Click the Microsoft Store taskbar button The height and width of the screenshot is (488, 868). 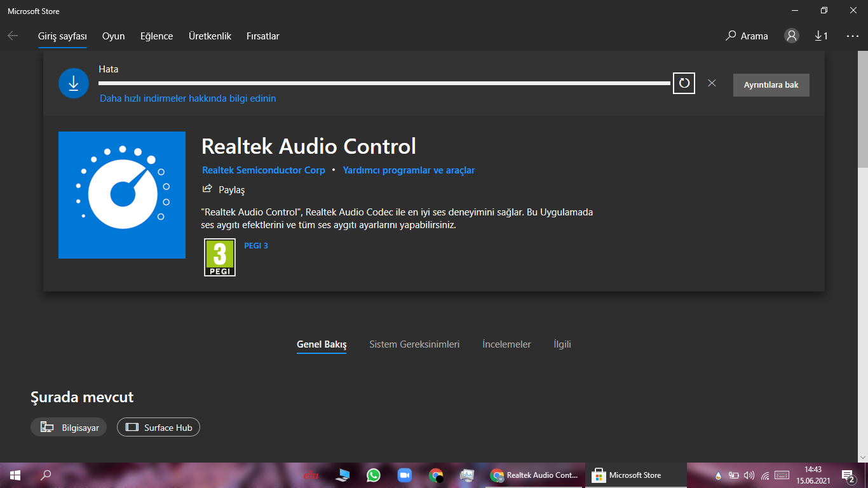coord(635,475)
